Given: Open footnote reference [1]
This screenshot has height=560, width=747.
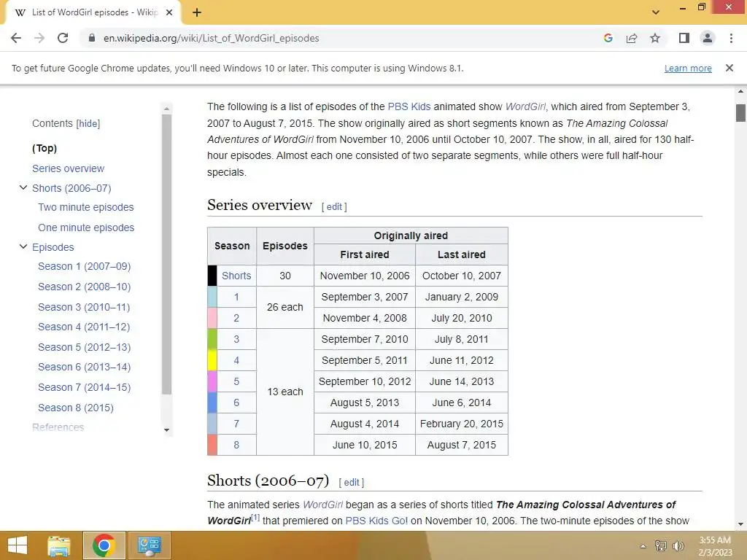Looking at the screenshot, I should click(x=255, y=517).
